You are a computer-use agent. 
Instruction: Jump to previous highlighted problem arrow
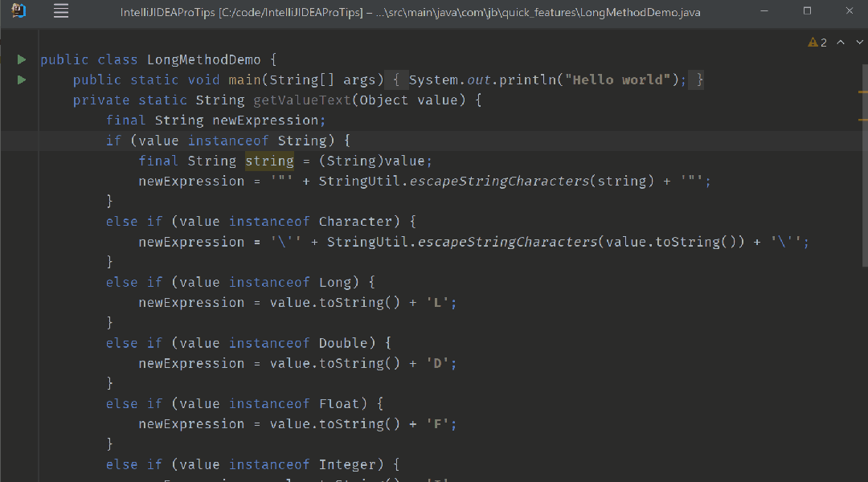(841, 42)
